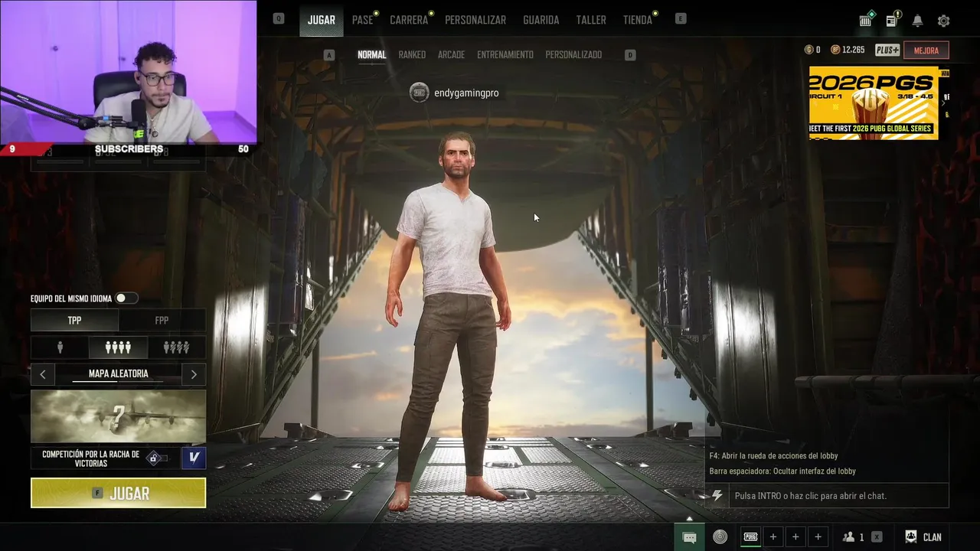Viewport: 980px width, 551px height.
Task: Select solo single-player mode
Action: coord(60,347)
